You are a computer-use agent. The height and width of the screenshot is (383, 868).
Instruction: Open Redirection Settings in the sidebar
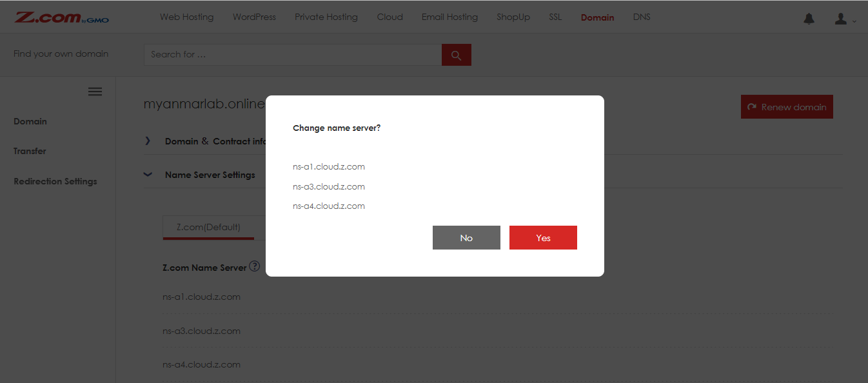55,181
